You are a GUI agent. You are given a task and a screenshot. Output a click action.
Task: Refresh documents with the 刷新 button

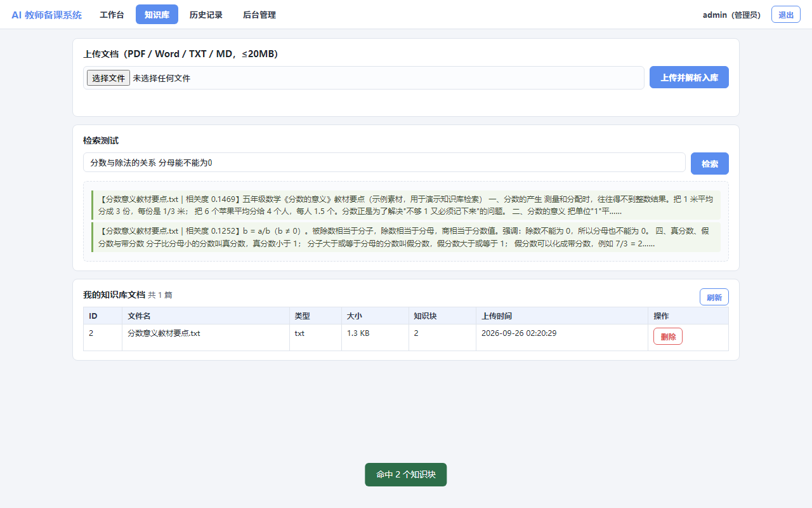coord(714,297)
